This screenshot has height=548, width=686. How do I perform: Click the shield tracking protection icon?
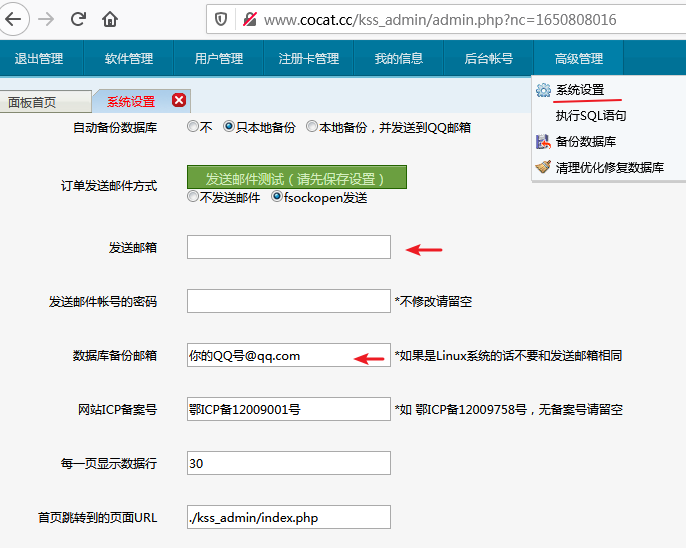tap(221, 19)
